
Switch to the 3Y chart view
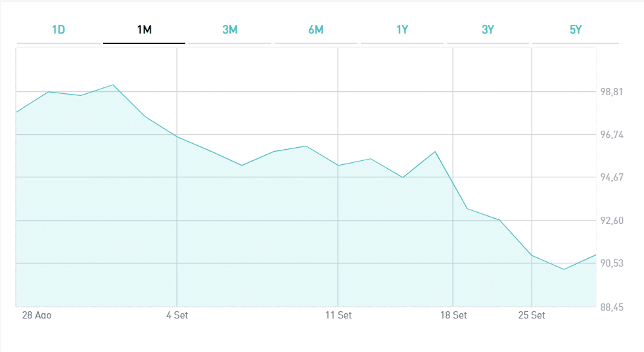click(488, 30)
